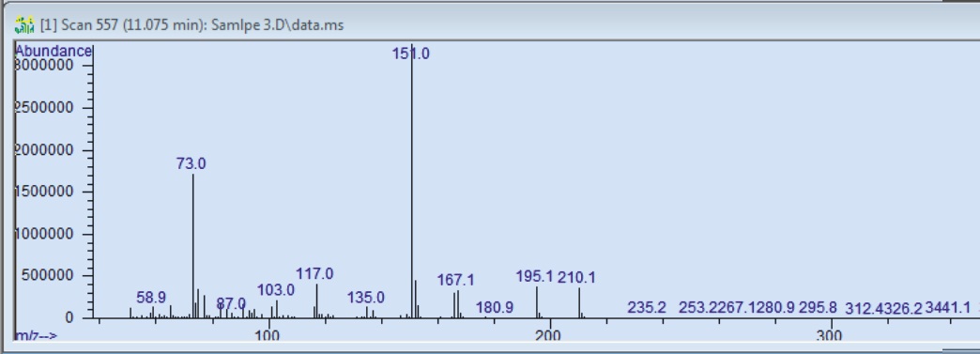Click the 195.1 peak label

535,276
